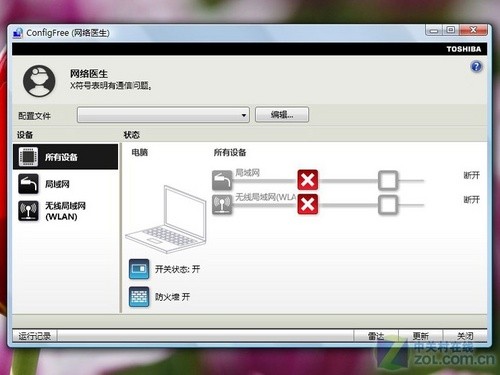Click the empty square node on 局域网 line

pyautogui.click(x=388, y=180)
